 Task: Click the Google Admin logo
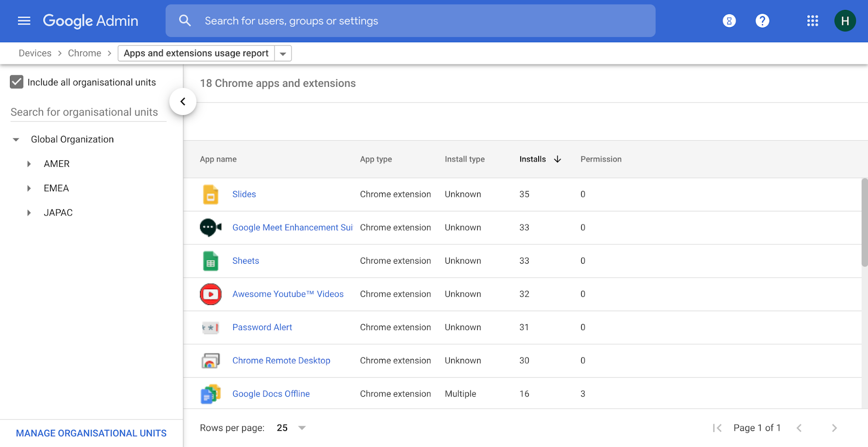pyautogui.click(x=91, y=21)
